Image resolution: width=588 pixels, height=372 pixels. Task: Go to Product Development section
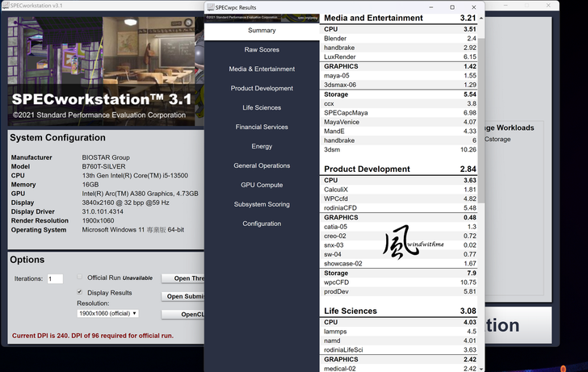(x=262, y=89)
